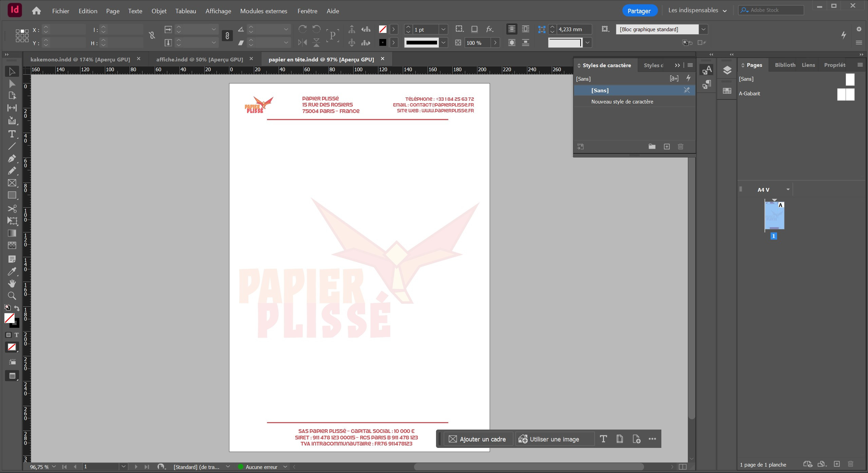Select the Gap tool
Image resolution: width=868 pixels, height=473 pixels.
click(12, 108)
